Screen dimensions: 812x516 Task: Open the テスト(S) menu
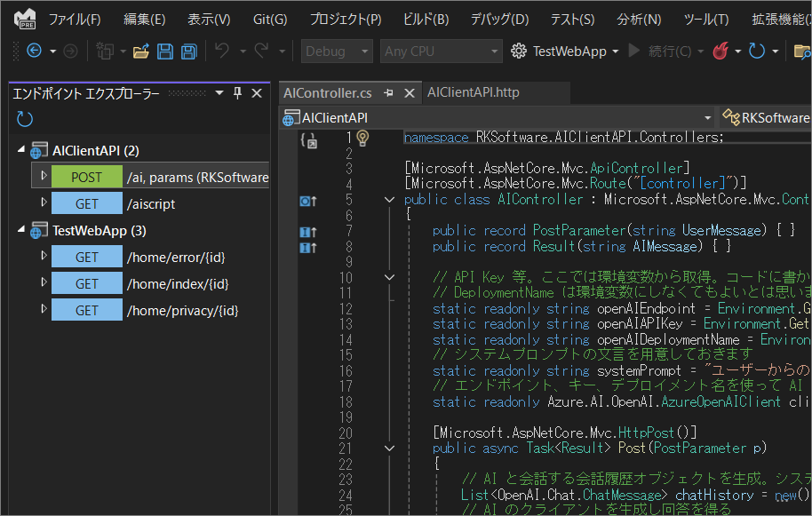572,20
